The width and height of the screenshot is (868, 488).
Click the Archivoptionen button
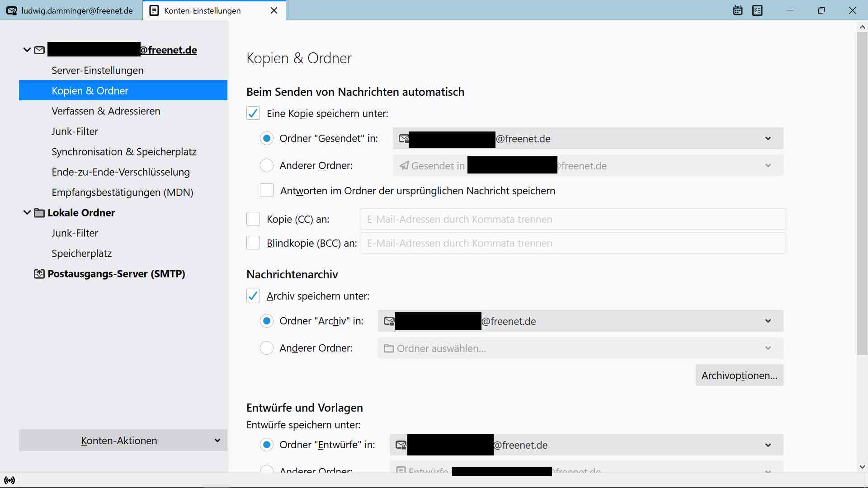[739, 375]
